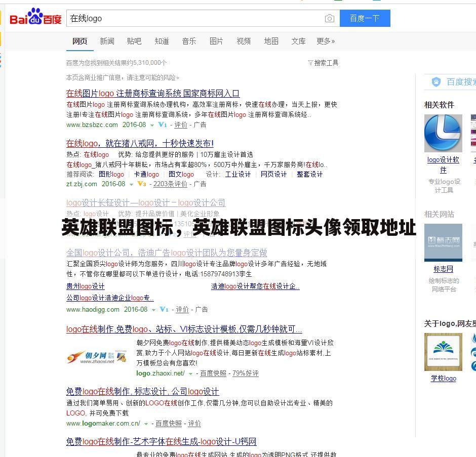Click the Baidu logo
The image size is (476, 457).
(35, 17)
